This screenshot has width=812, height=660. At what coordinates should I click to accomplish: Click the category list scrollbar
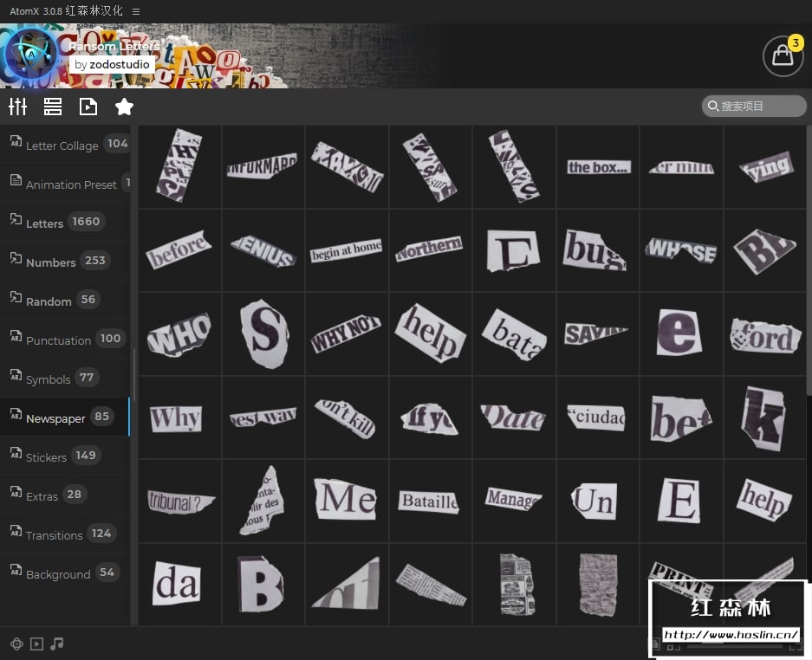134,375
